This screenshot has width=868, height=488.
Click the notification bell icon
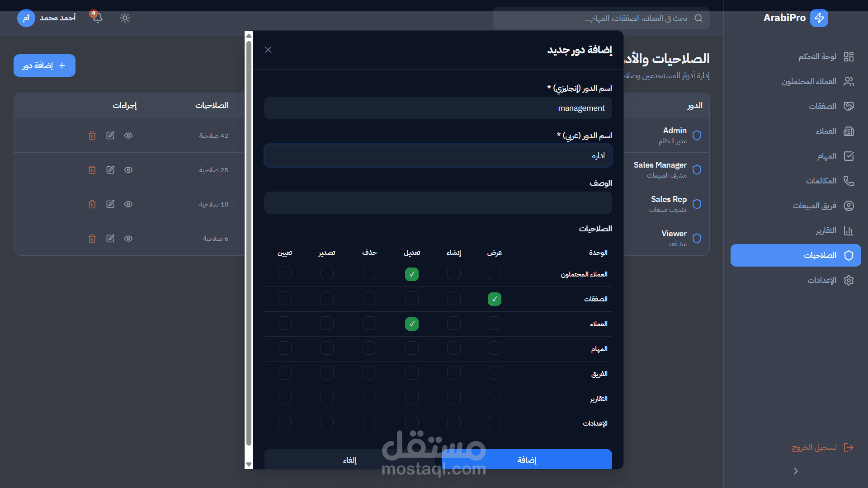click(x=97, y=18)
